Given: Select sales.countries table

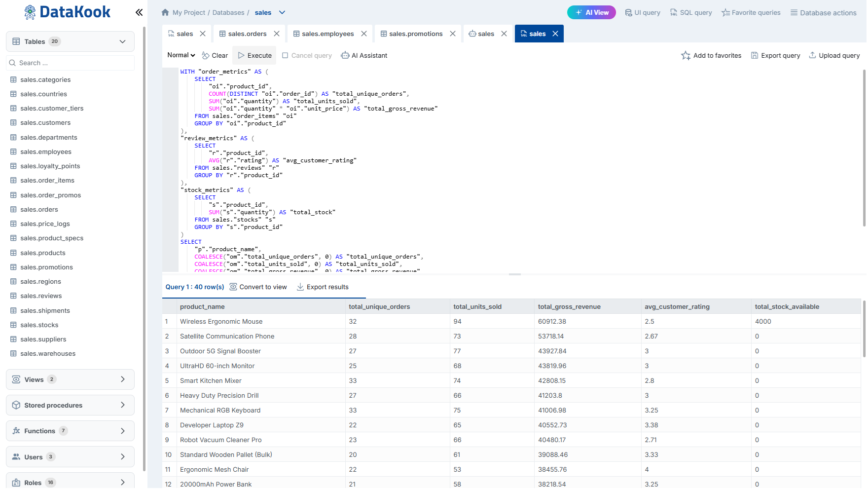Looking at the screenshot, I should point(43,94).
